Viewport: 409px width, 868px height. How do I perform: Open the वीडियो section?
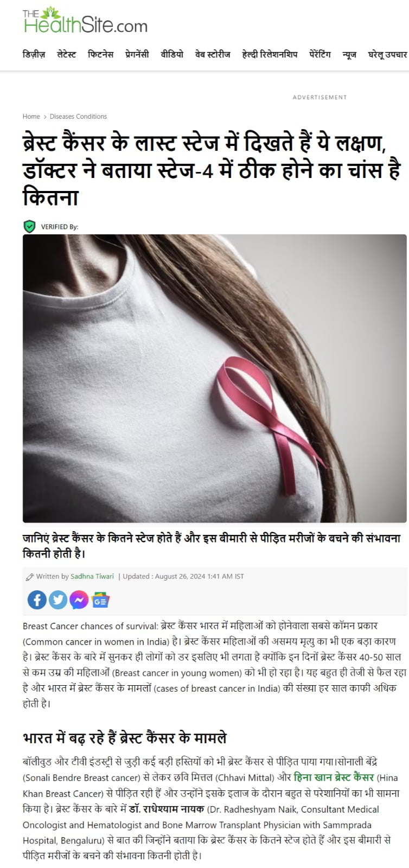(x=172, y=54)
